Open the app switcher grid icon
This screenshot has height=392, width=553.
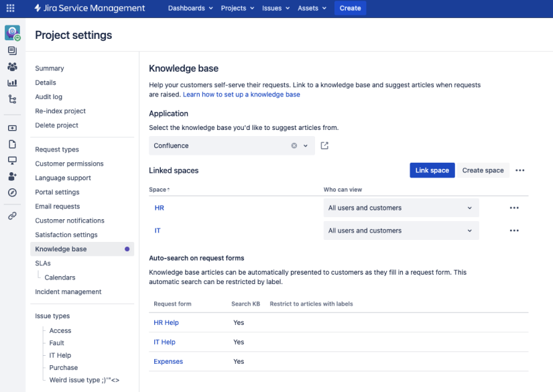tap(11, 8)
